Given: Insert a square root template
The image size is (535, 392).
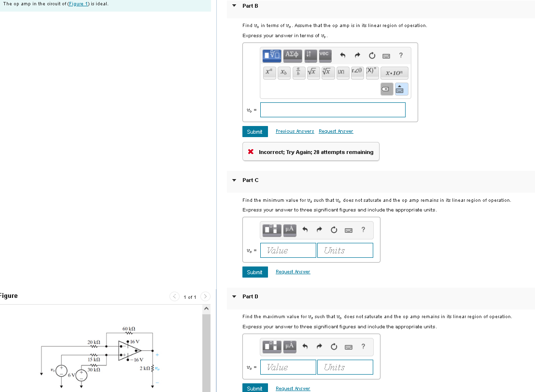Looking at the screenshot, I should pos(313,73).
